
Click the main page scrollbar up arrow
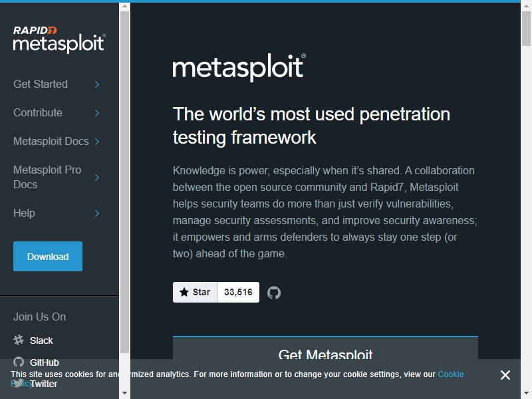pos(526,6)
